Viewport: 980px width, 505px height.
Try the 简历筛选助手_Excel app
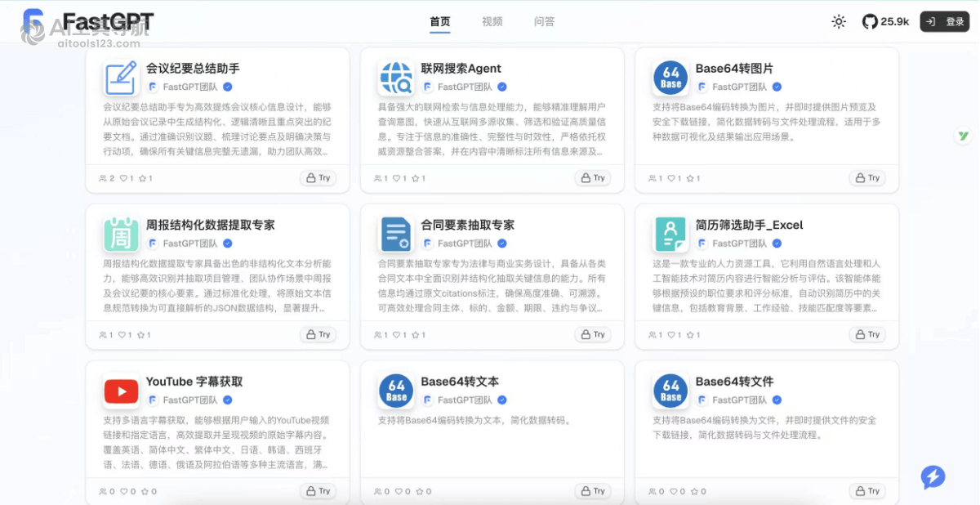click(868, 334)
